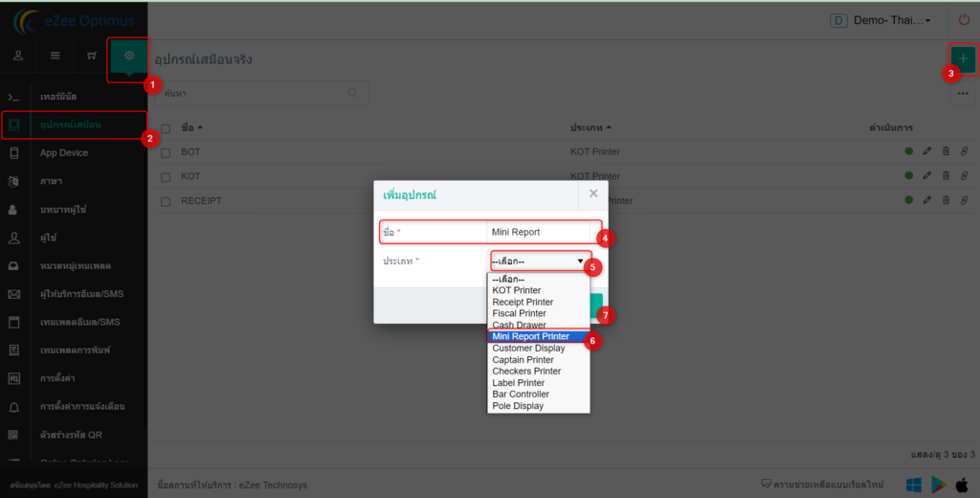Check the BOT row checkbox
This screenshot has height=498, width=980.
tap(166, 152)
